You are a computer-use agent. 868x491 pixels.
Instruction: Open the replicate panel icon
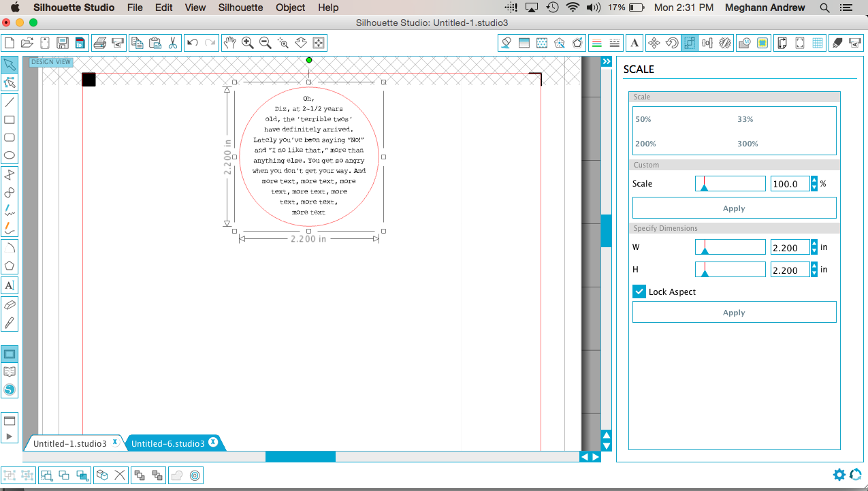pyautogui.click(x=725, y=43)
